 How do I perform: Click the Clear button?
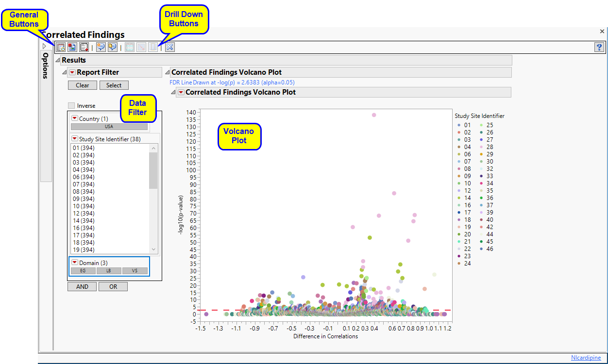83,85
